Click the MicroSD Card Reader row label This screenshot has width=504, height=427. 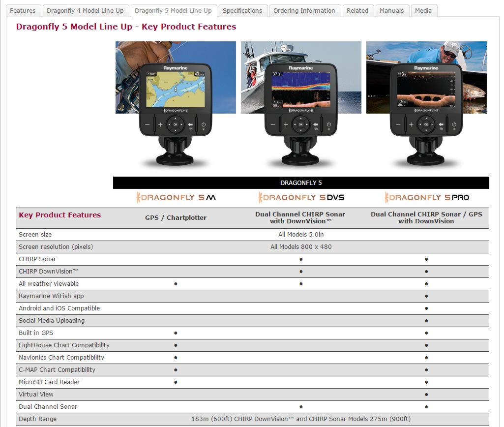coord(49,382)
